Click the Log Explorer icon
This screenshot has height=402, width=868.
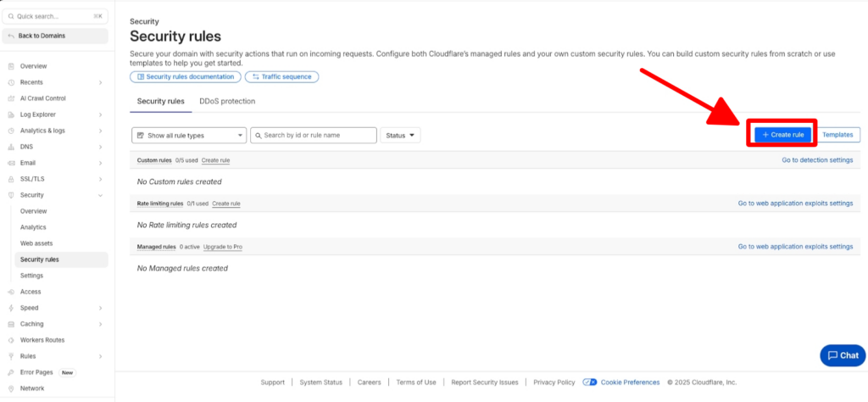(x=11, y=114)
